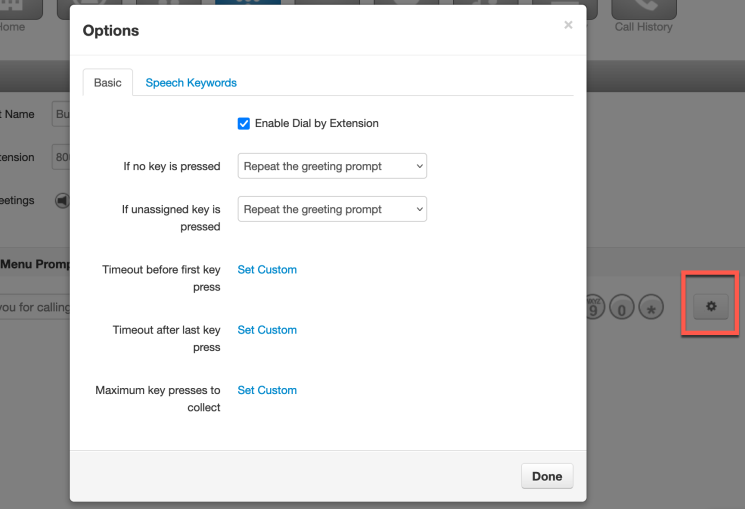Click the Timeout after last key press label
The height and width of the screenshot is (509, 745).
click(166, 338)
